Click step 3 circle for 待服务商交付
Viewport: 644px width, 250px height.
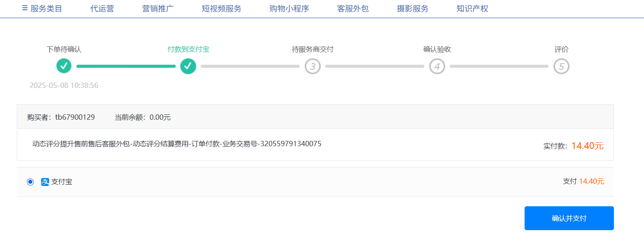pos(312,66)
